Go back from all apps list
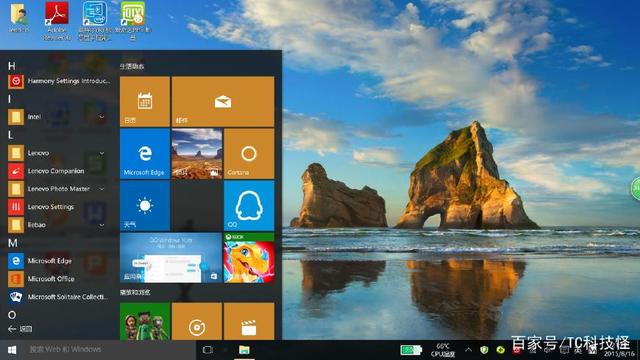640x360 pixels. click(x=20, y=329)
